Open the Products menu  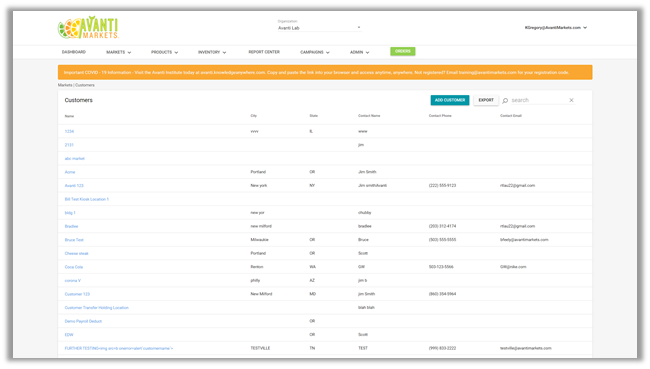164,52
